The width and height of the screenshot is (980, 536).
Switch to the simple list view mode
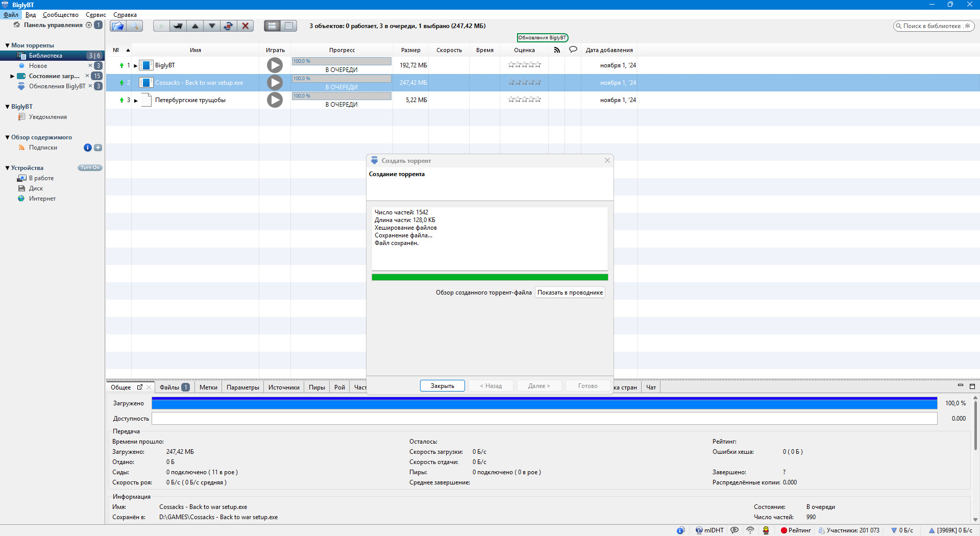[289, 26]
